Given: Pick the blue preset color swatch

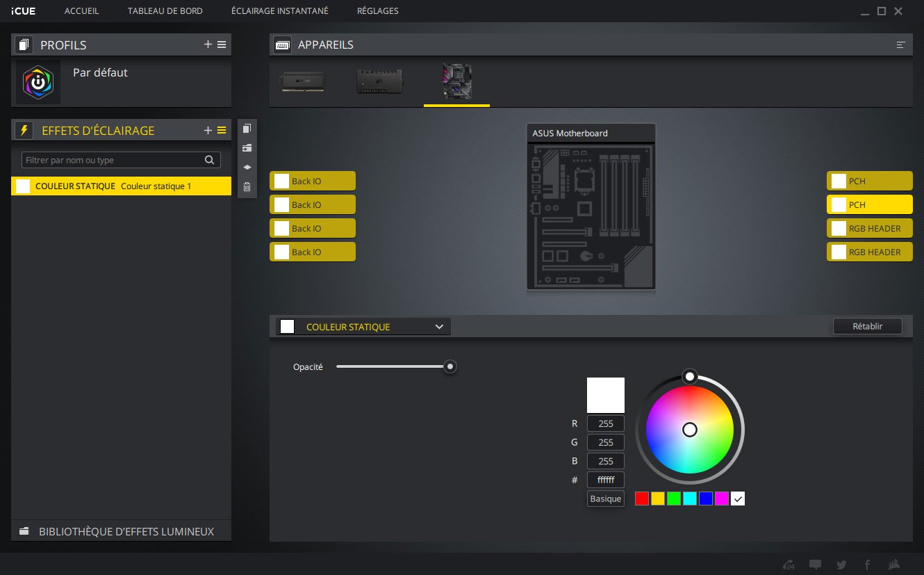Looking at the screenshot, I should coord(706,499).
